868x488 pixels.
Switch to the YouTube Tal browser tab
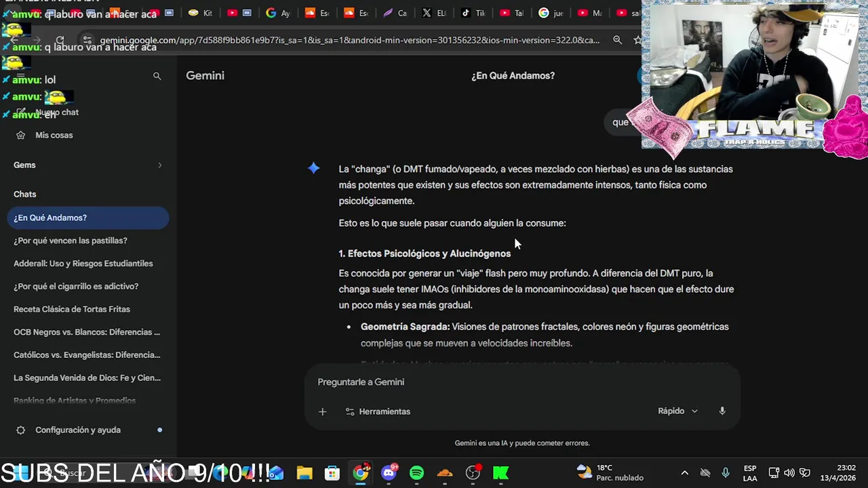point(513,13)
